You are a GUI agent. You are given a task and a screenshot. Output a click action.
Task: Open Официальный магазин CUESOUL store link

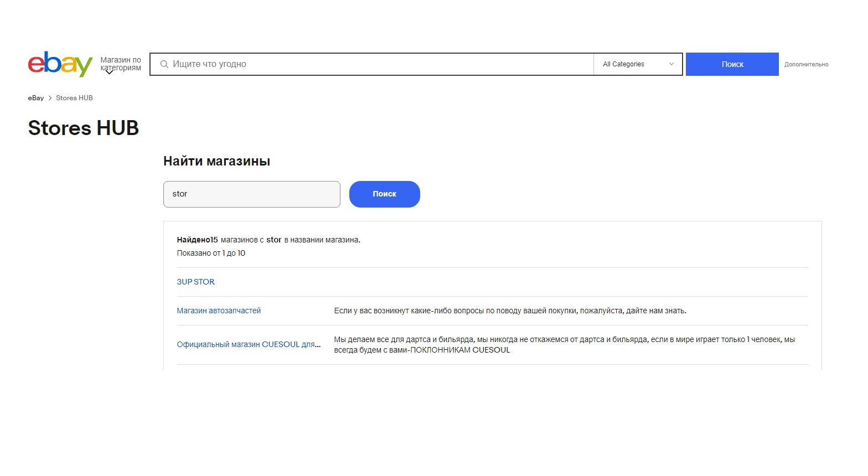(249, 344)
